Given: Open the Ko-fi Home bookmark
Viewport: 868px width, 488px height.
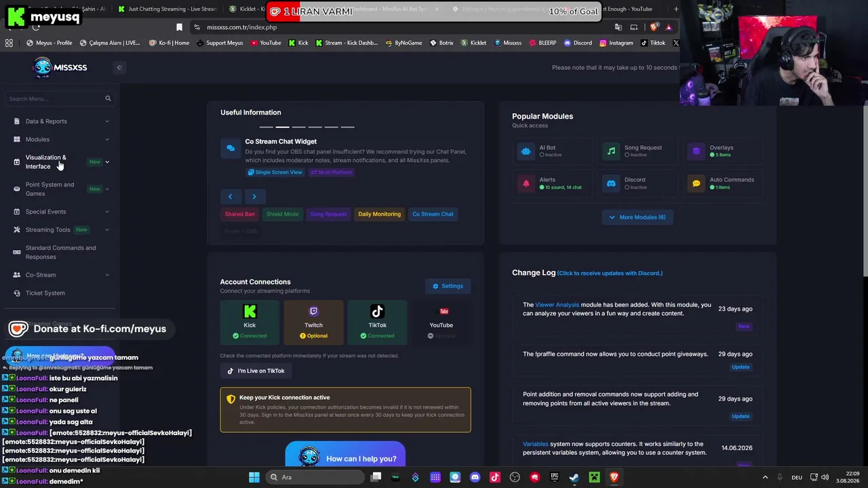Looking at the screenshot, I should (x=170, y=43).
